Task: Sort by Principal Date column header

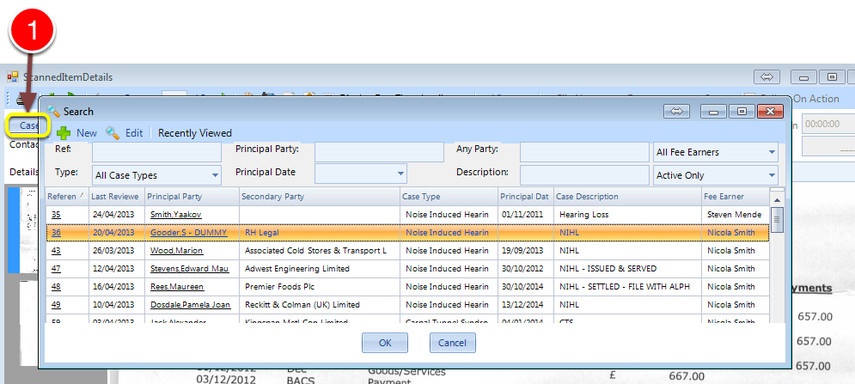Action: click(526, 196)
